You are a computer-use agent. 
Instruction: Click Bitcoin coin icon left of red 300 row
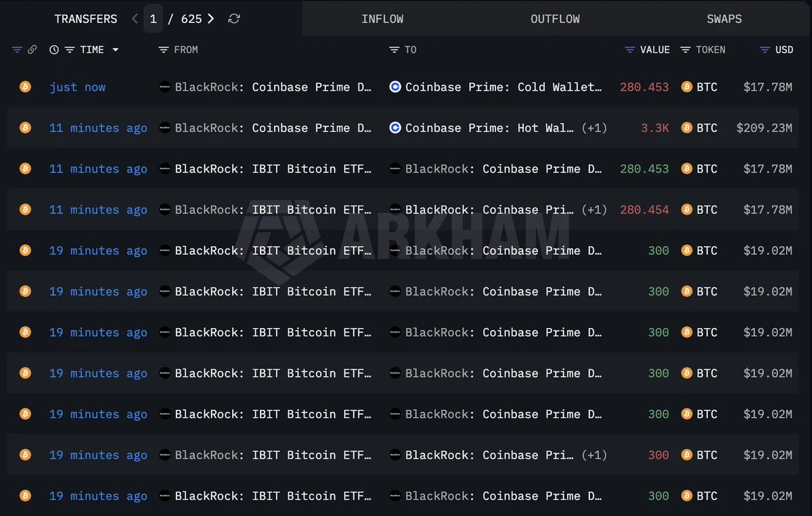pos(25,455)
